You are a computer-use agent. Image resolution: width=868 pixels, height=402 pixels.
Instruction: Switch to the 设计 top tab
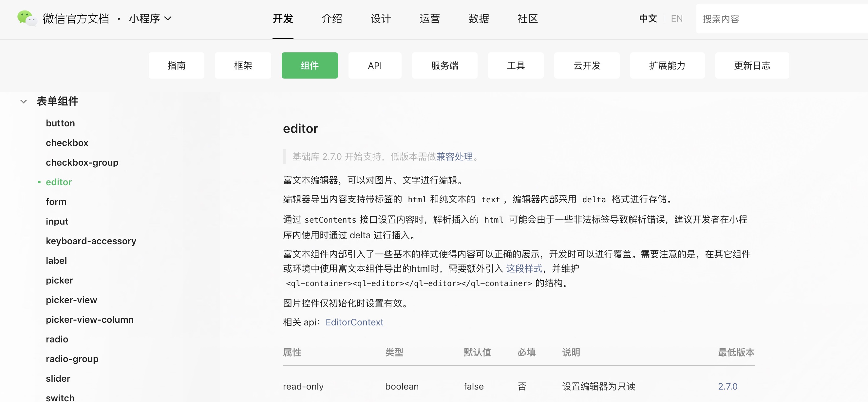(380, 19)
